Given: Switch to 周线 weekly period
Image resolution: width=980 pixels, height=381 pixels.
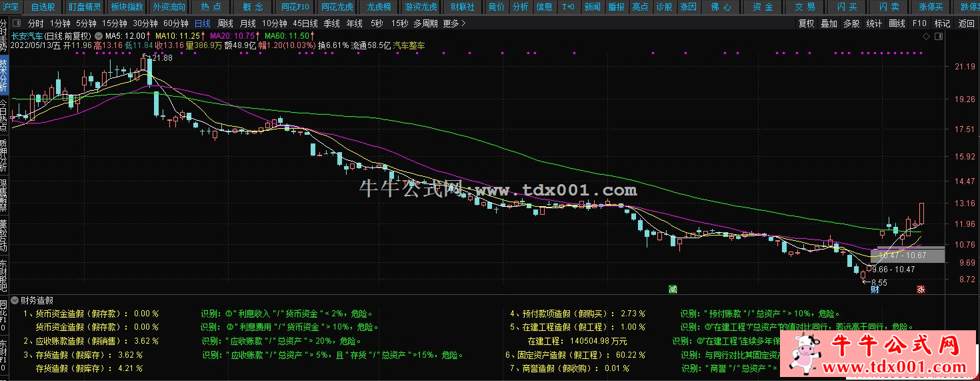Looking at the screenshot, I should pyautogui.click(x=225, y=24).
